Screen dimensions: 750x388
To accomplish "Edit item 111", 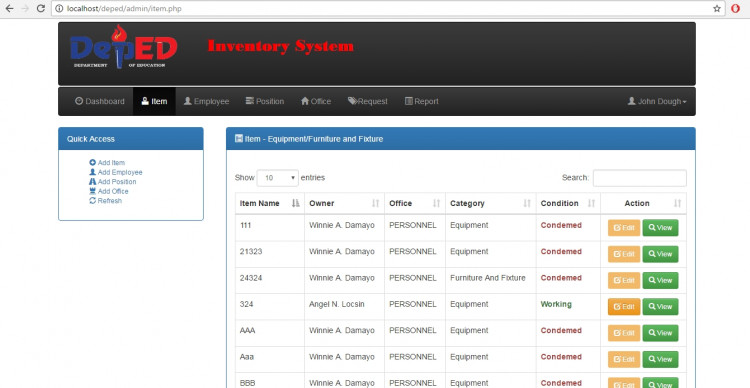I will pos(624,228).
